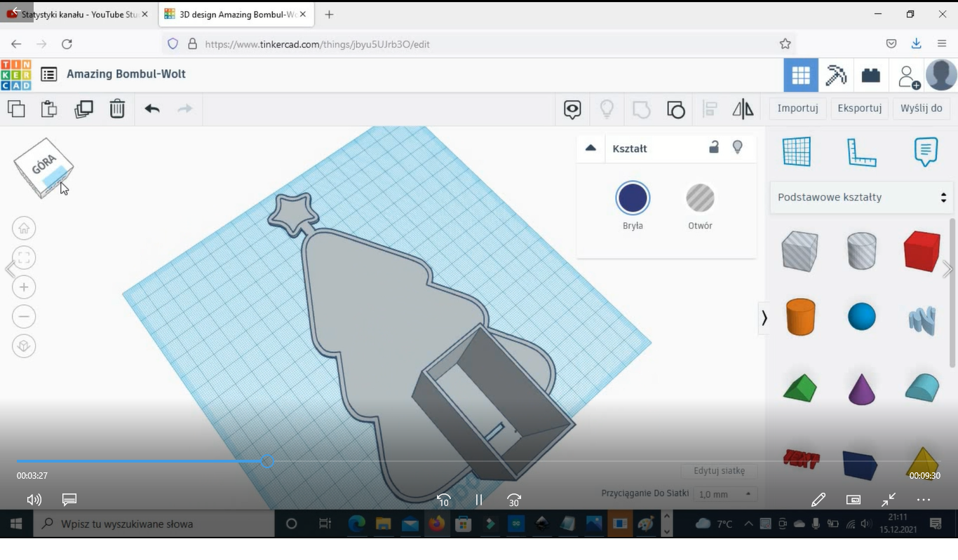Screen dimensions: 958x560
Task: Lock the selected shape in Kształt panel
Action: (x=714, y=148)
